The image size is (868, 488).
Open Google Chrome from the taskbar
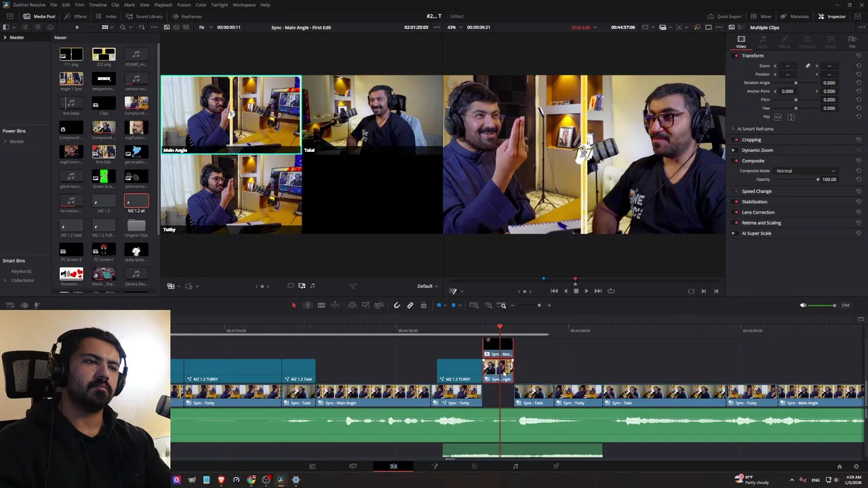coord(251,480)
